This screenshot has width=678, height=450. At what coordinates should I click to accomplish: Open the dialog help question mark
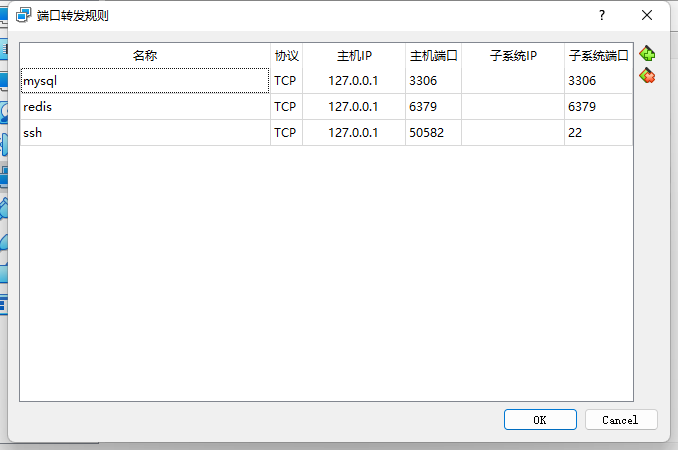[602, 16]
